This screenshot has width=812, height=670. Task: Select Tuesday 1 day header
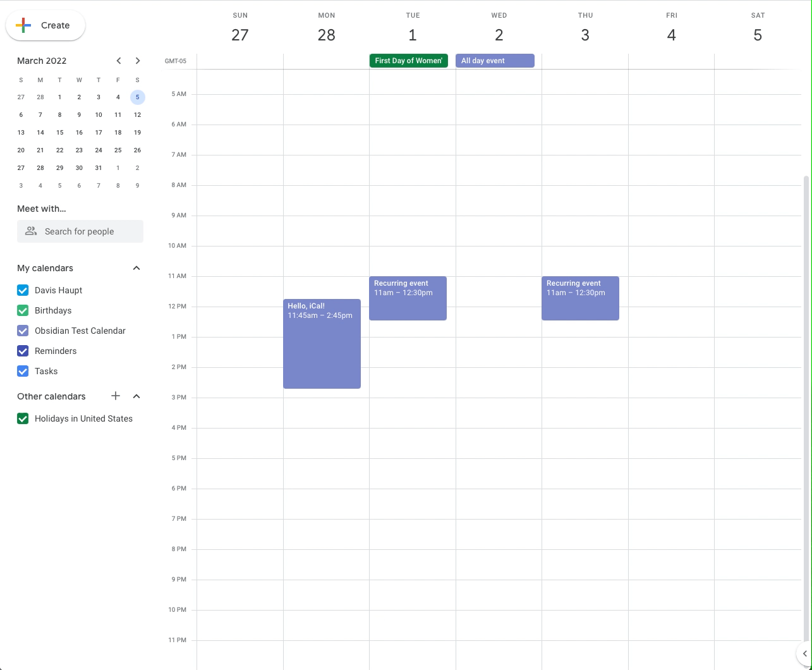413,34
